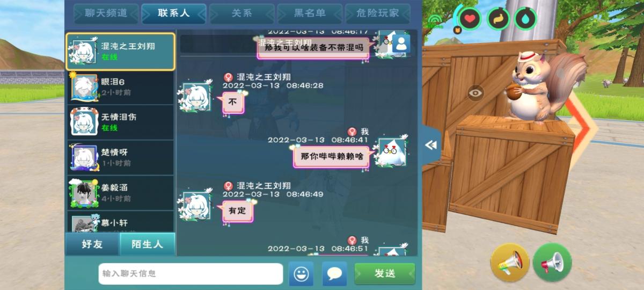The width and height of the screenshot is (644, 290).
Task: Open the contact profile icon at top right
Action: coord(401,44)
